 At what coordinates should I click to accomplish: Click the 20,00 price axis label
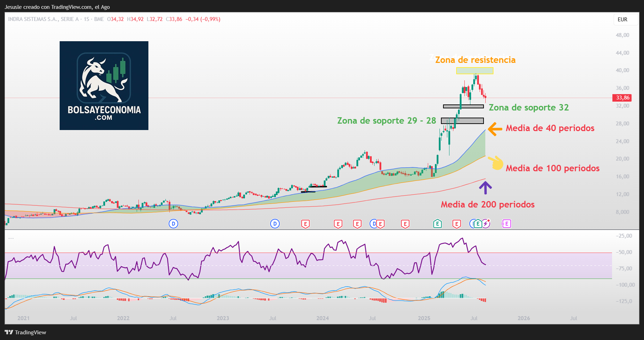pyautogui.click(x=622, y=159)
